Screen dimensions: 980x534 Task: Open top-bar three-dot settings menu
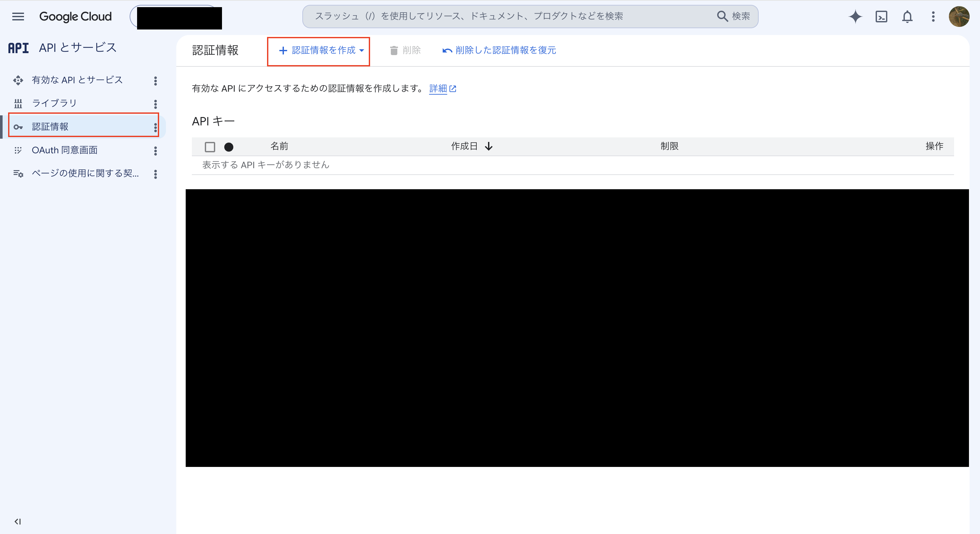(933, 16)
